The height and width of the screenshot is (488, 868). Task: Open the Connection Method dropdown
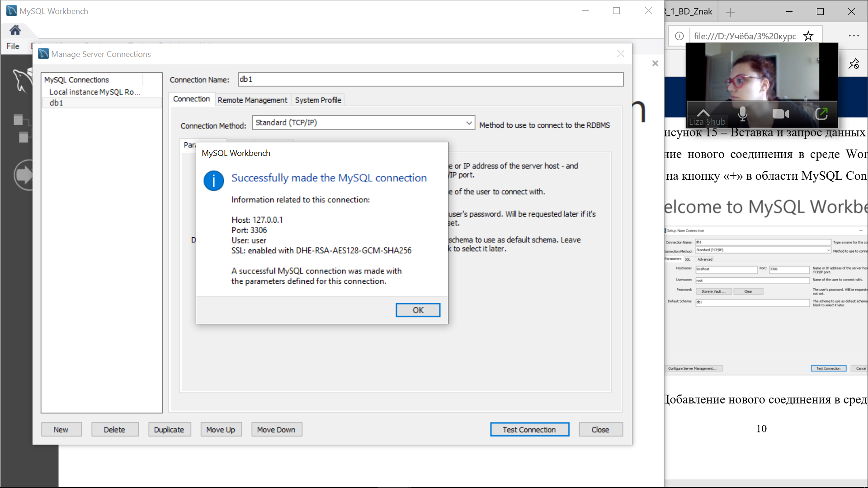click(363, 122)
